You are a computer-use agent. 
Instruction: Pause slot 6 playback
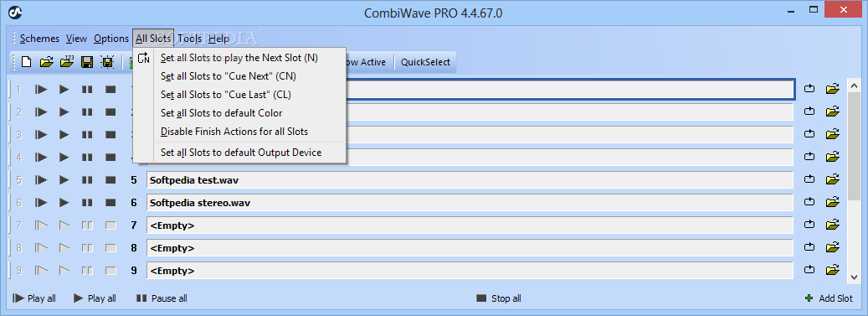pyautogui.click(x=87, y=203)
